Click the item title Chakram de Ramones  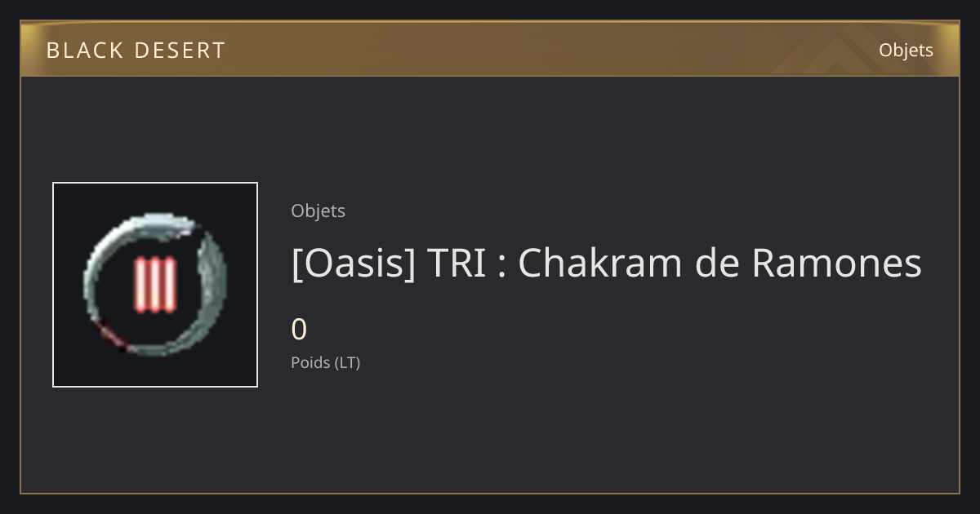pyautogui.click(x=607, y=263)
